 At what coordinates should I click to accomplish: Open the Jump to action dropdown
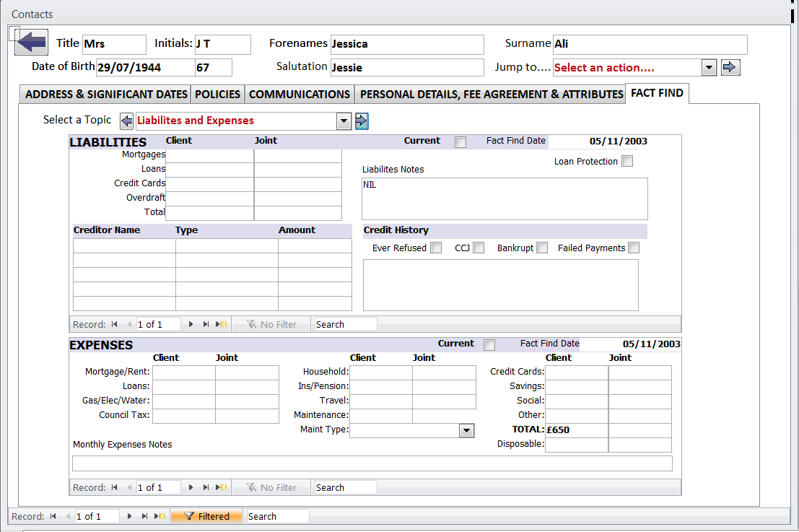pyautogui.click(x=709, y=67)
